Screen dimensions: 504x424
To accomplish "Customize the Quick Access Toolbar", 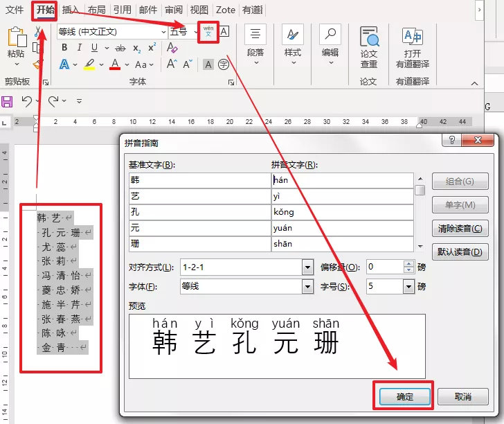I will 79,101.
